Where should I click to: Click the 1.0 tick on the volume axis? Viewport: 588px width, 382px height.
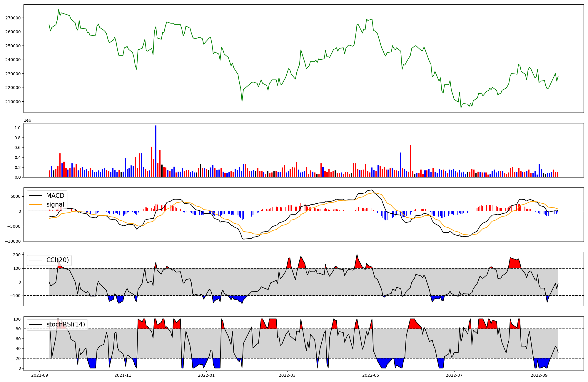pos(17,128)
